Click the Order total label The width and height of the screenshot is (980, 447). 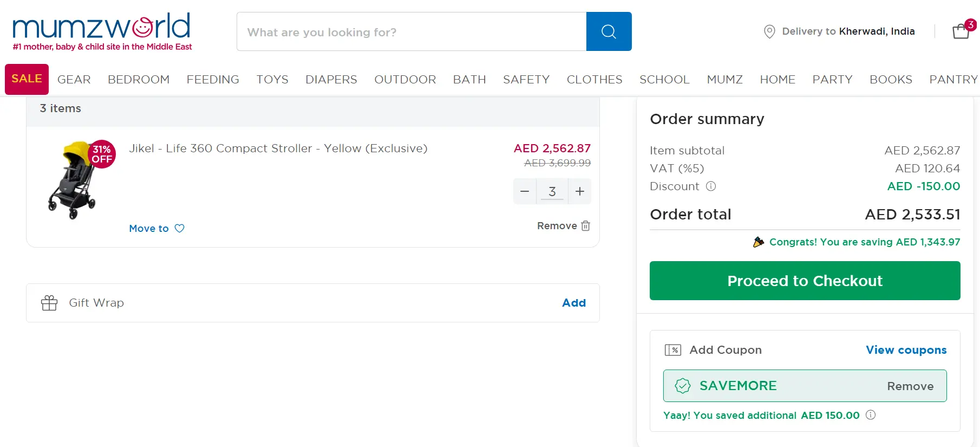[x=690, y=215]
